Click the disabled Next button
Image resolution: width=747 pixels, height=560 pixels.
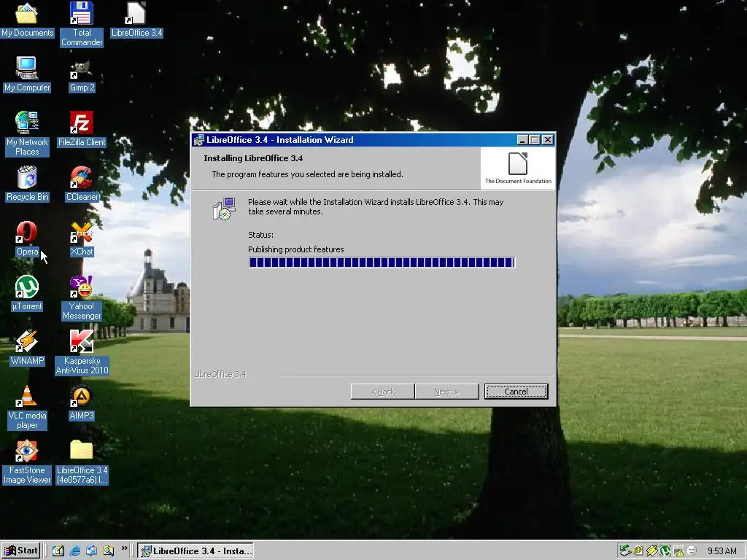[447, 392]
